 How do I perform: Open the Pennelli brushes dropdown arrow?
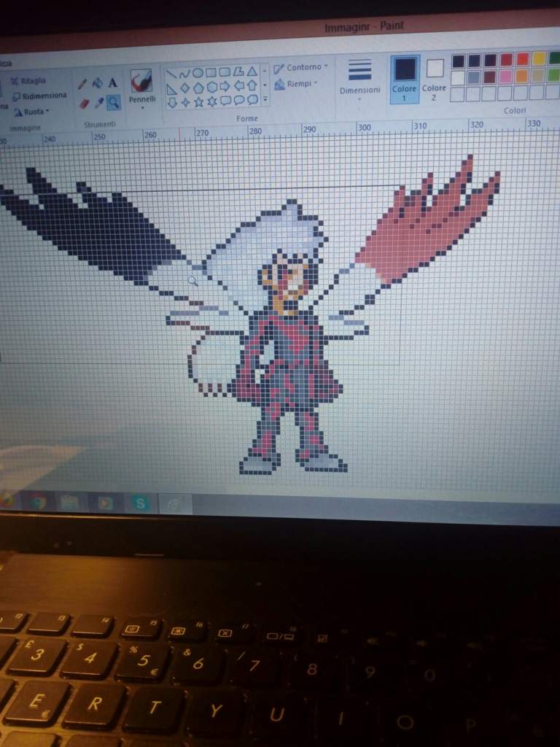pyautogui.click(x=142, y=108)
